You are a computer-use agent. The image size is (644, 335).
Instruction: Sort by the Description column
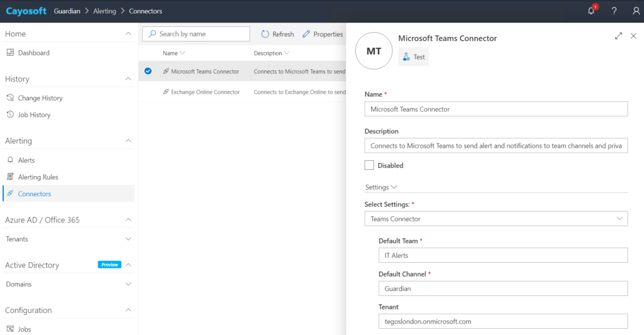pos(271,53)
